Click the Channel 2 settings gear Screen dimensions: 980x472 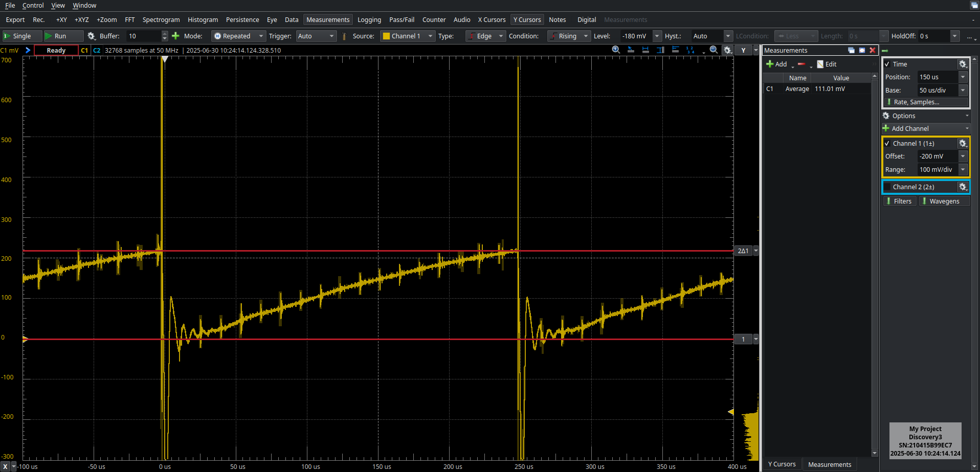click(x=963, y=187)
